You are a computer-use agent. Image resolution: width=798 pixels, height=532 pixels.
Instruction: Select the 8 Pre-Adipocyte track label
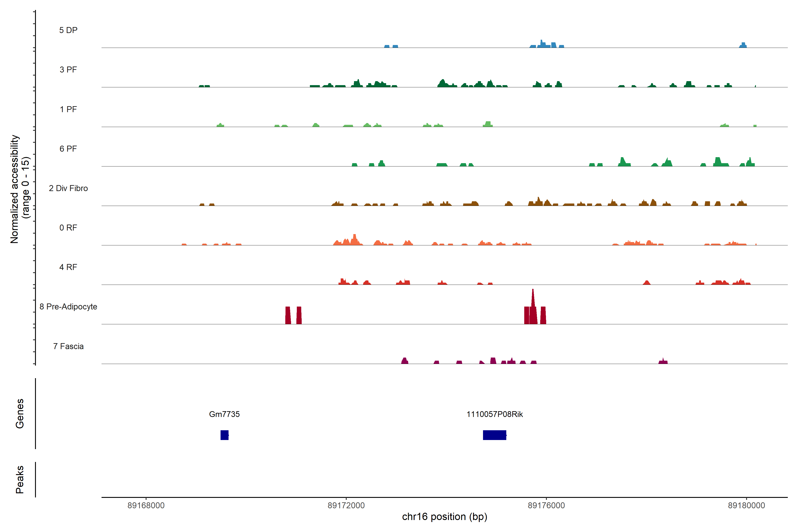[x=68, y=307]
